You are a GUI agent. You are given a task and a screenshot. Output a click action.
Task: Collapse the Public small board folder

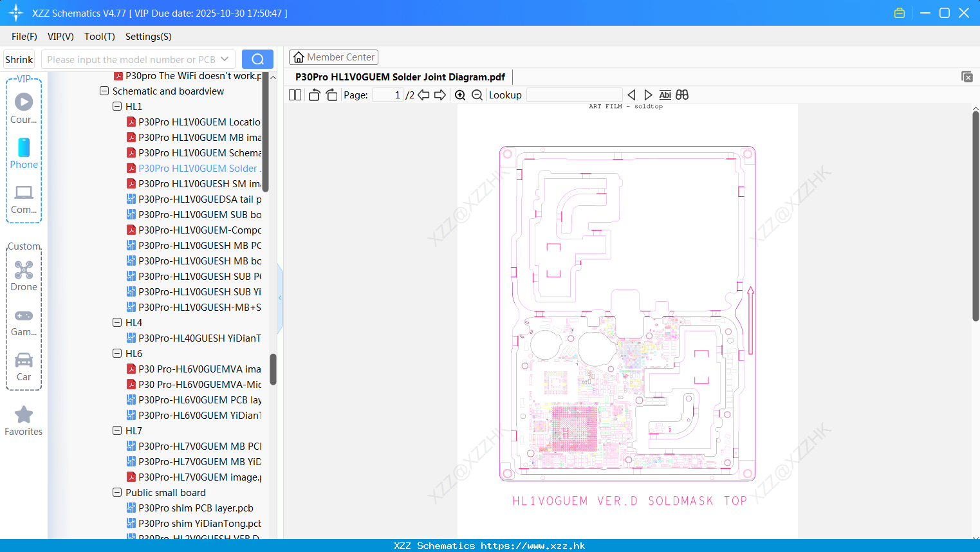click(117, 493)
